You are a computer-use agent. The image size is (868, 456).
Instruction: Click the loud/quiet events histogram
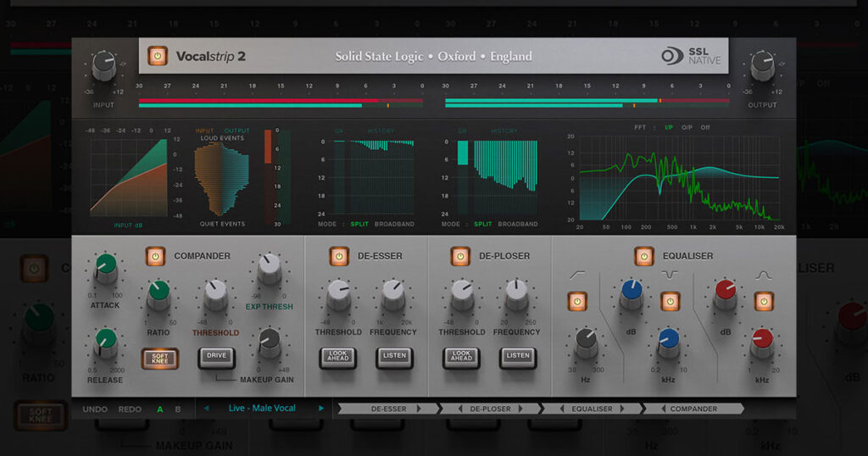221,180
